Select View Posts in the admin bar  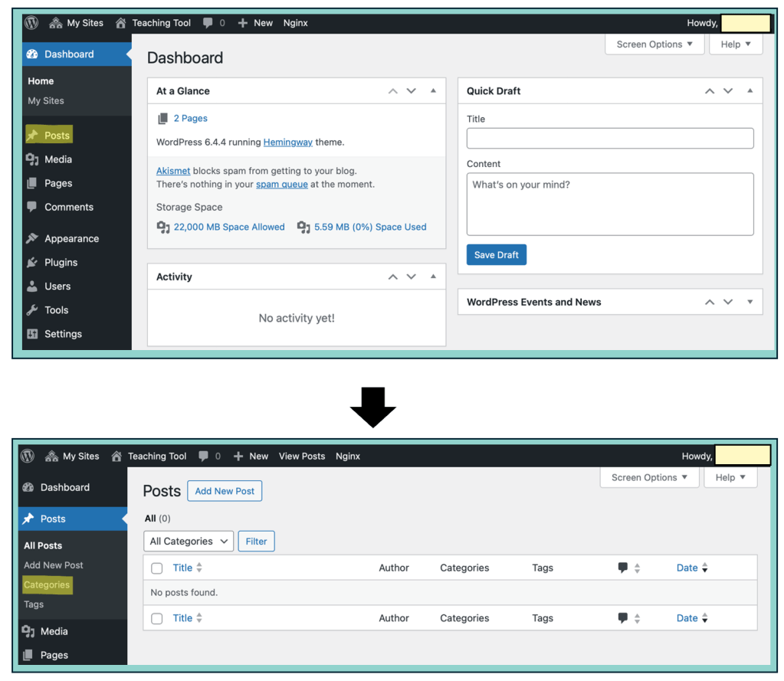(x=302, y=456)
